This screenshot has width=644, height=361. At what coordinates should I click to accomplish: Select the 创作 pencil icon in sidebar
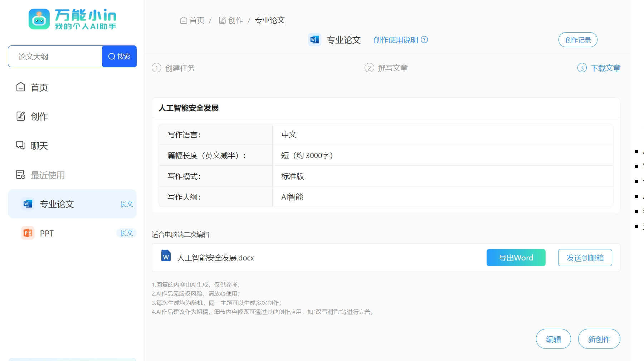click(x=21, y=116)
